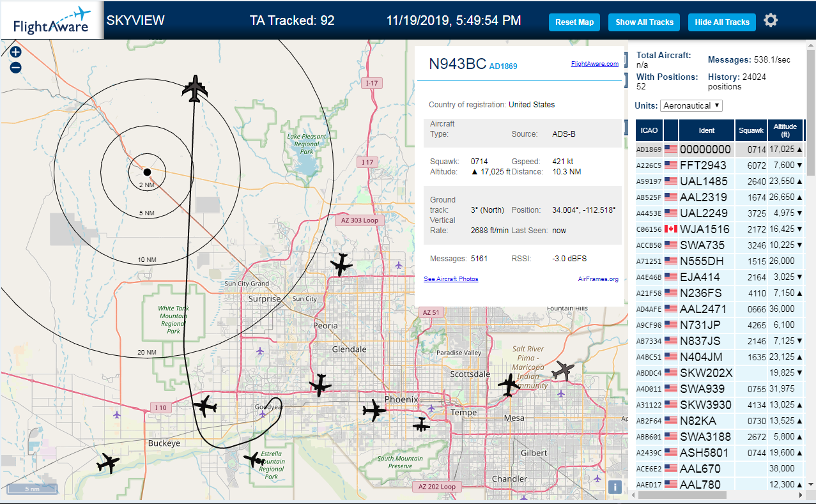
Task: Select the AAL2471 row
Action: 719,309
